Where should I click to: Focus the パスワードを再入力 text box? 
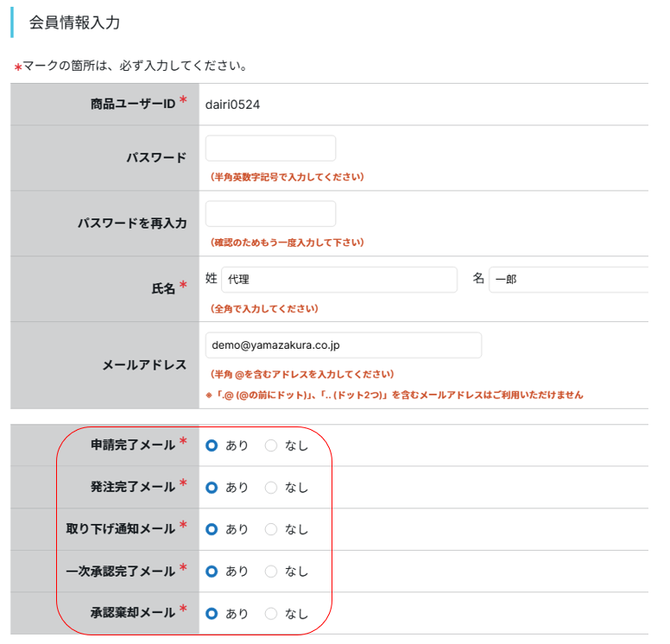(270, 214)
